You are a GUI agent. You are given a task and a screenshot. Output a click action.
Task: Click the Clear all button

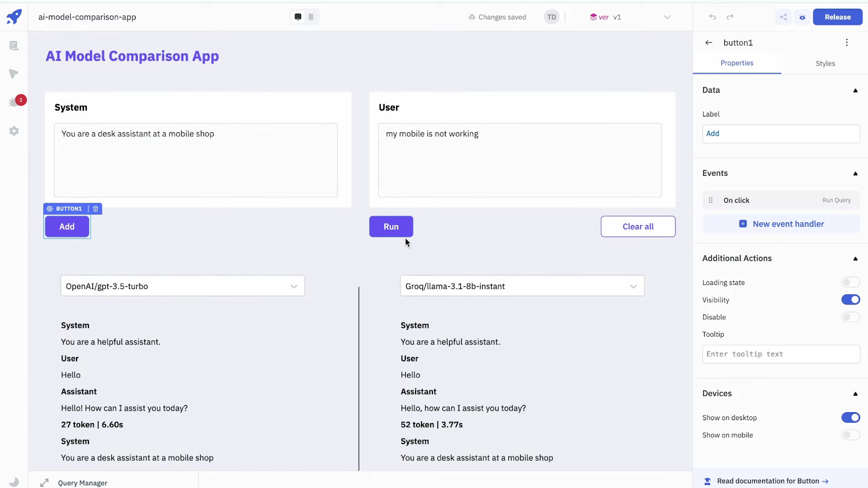pos(638,227)
